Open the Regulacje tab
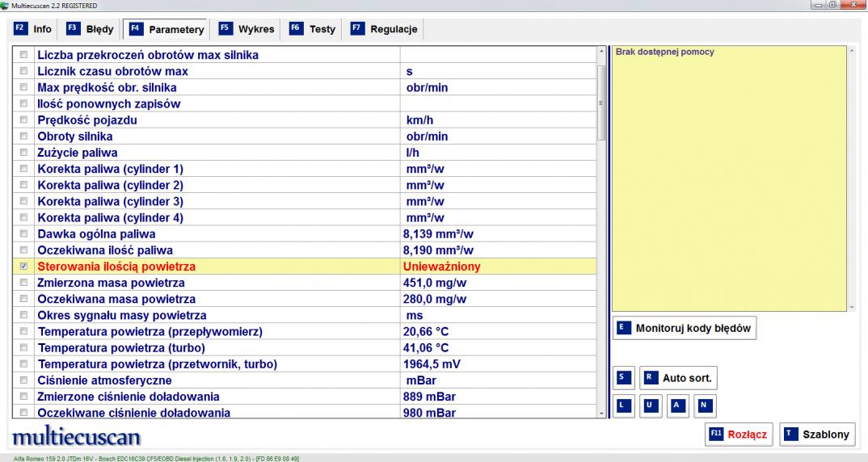The image size is (868, 462). [384, 29]
